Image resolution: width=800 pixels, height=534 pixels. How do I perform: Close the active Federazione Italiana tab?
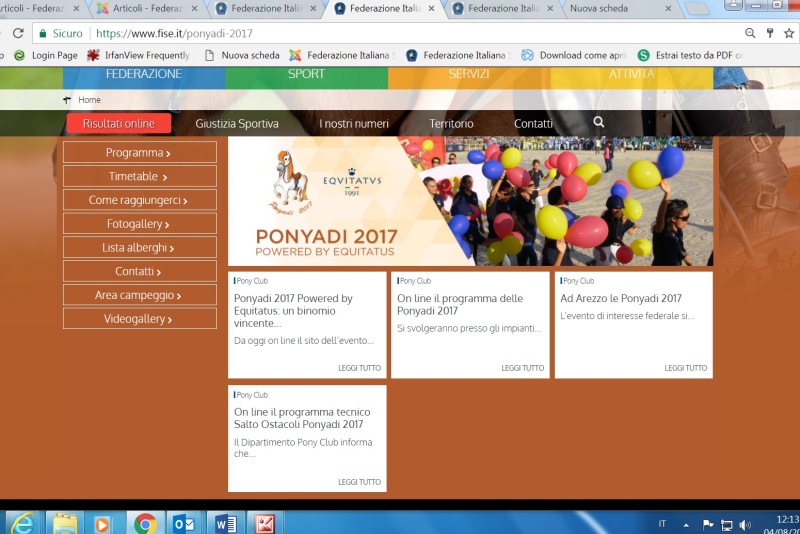[x=431, y=9]
